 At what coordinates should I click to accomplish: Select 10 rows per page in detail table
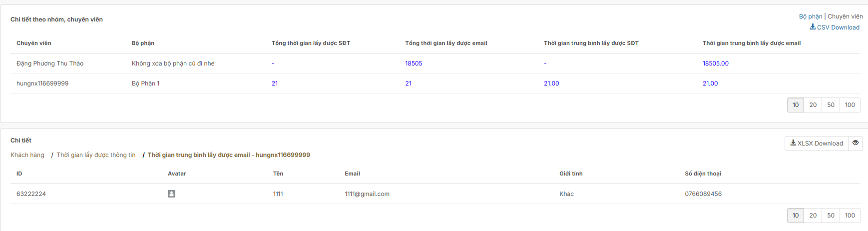click(x=796, y=215)
